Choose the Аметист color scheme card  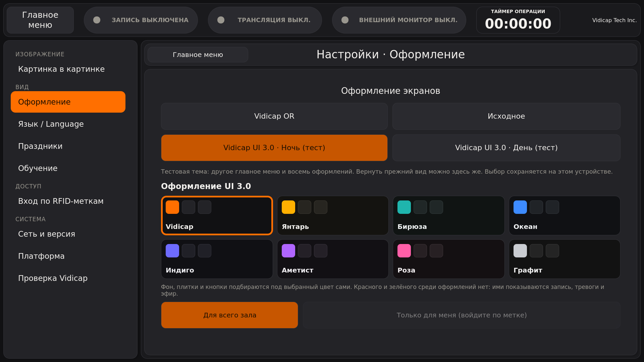click(333, 259)
